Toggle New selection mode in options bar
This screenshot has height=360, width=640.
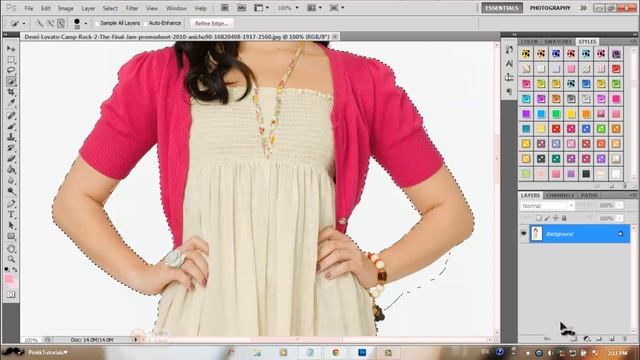pyautogui.click(x=40, y=23)
